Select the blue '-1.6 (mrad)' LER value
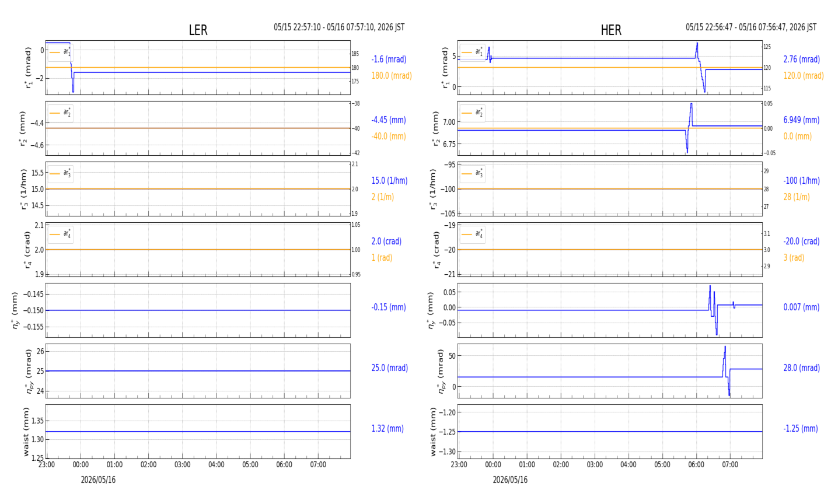Image resolution: width=824 pixels, height=504 pixels. 389,60
